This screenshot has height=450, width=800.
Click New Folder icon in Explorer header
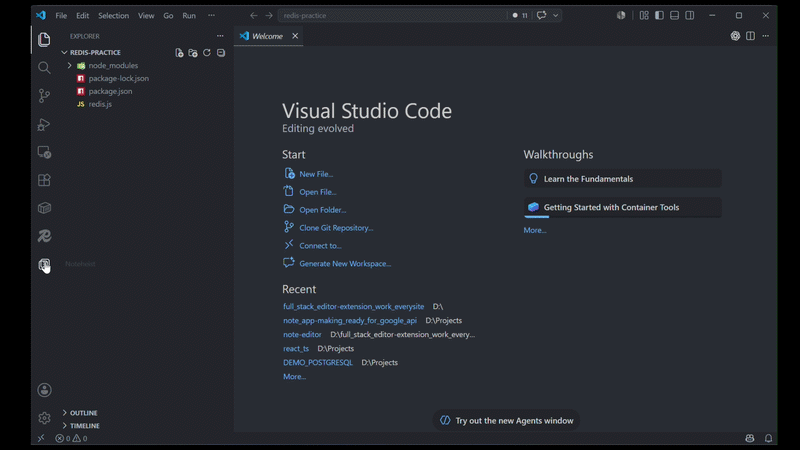(193, 53)
